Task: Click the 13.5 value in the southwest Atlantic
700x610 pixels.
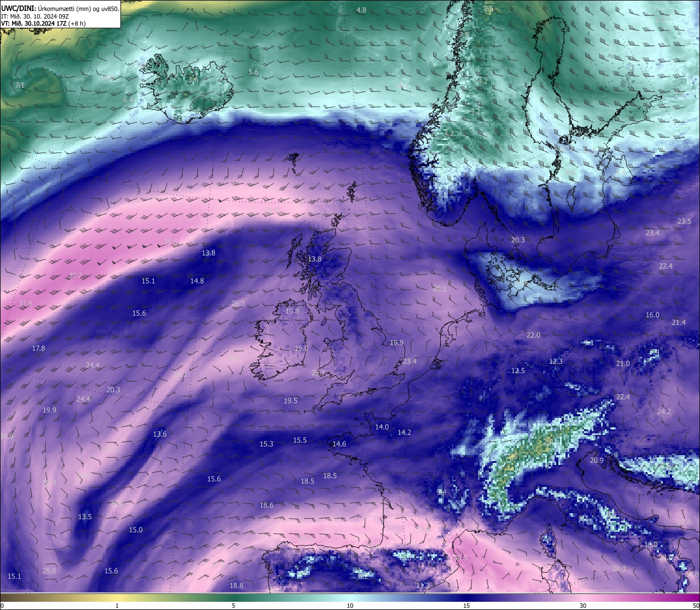Action: click(85, 517)
